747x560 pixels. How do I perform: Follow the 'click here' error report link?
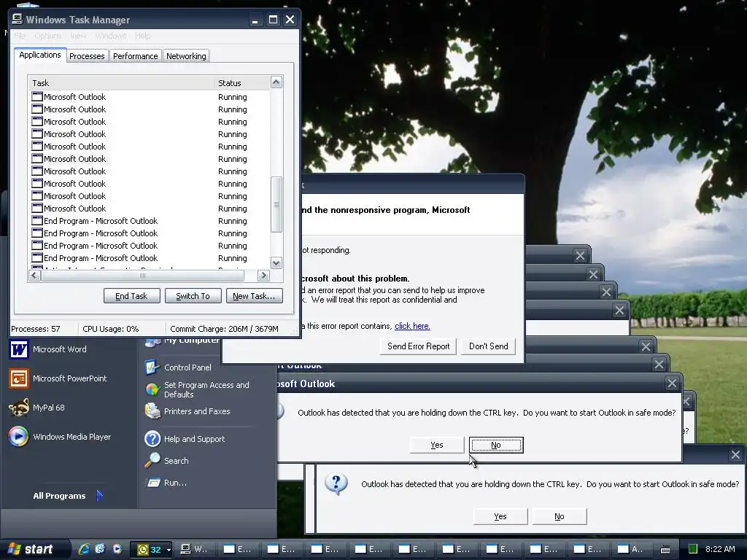[x=412, y=326]
